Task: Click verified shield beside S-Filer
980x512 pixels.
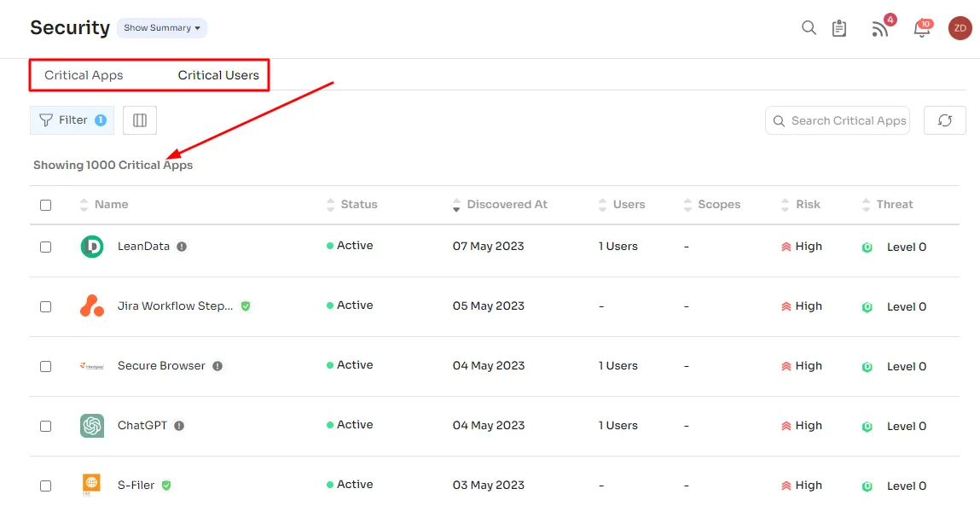Action: pos(166,485)
